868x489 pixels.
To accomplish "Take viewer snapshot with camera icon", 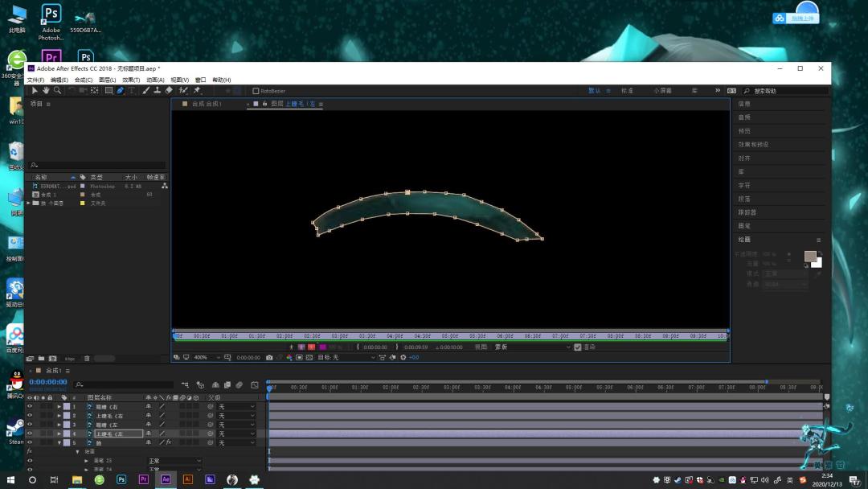I will 269,357.
